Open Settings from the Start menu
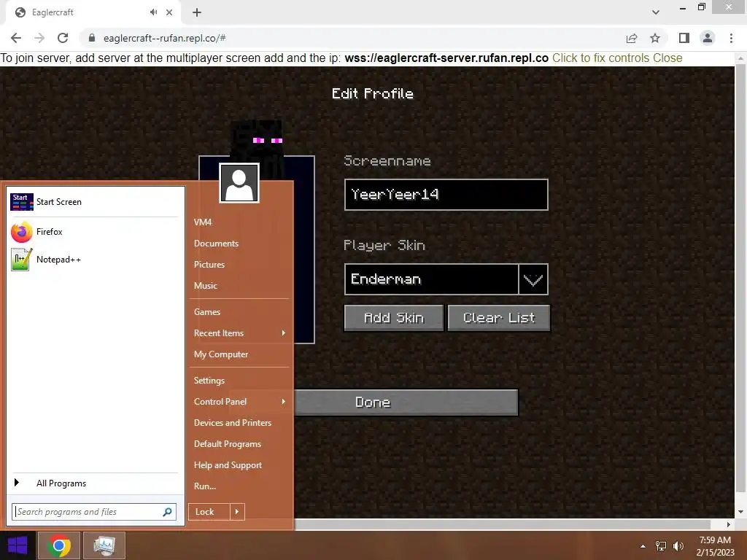The height and width of the screenshot is (560, 747). [209, 381]
